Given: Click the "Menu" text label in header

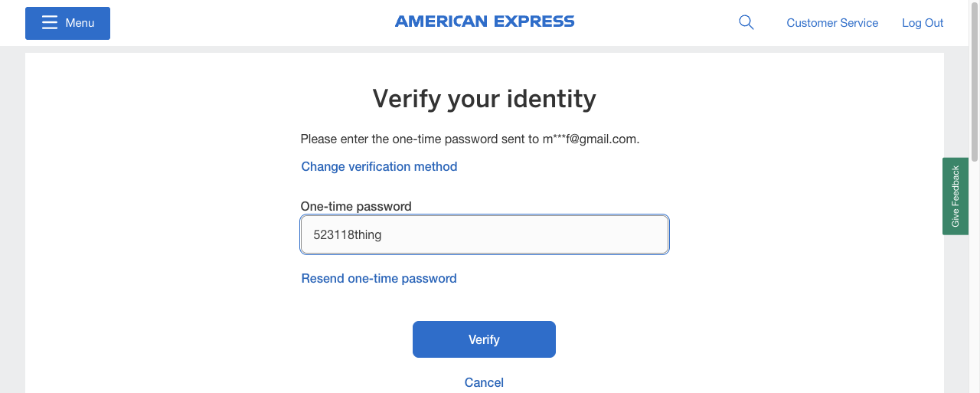Looking at the screenshot, I should [x=80, y=23].
